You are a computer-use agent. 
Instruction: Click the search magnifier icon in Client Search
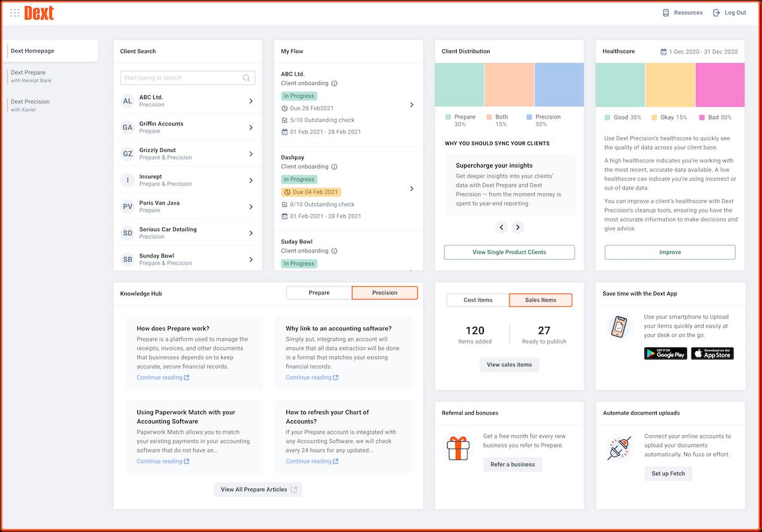tap(246, 78)
